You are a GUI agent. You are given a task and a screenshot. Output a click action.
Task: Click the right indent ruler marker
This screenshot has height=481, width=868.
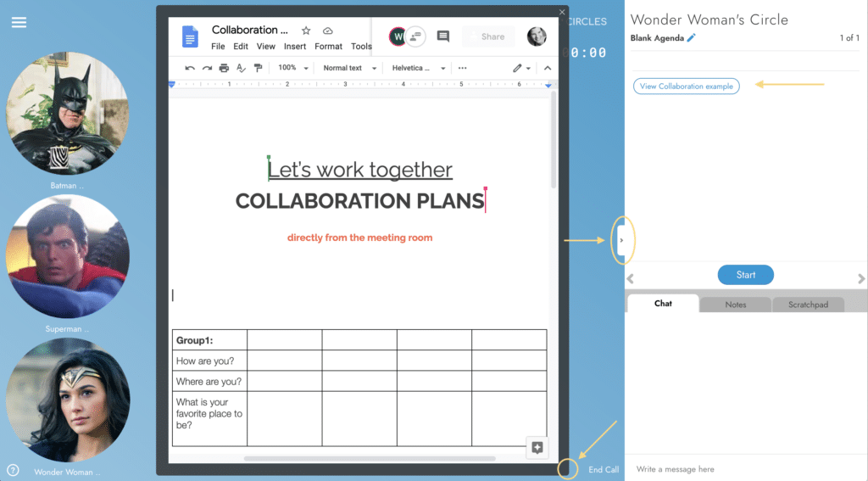point(548,86)
